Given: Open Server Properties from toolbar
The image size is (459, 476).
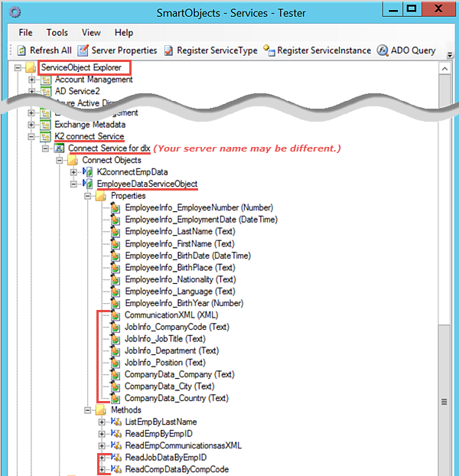Looking at the screenshot, I should 83,51.
